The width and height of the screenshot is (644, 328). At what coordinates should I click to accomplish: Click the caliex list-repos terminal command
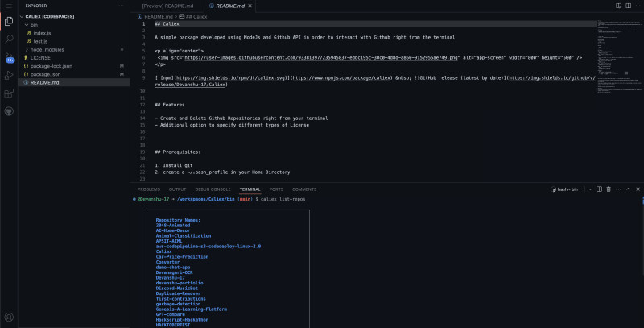click(x=283, y=199)
